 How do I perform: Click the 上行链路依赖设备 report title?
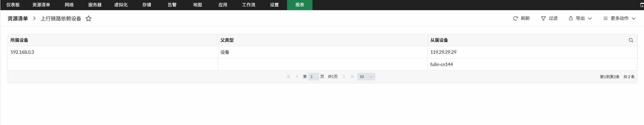pyautogui.click(x=61, y=18)
